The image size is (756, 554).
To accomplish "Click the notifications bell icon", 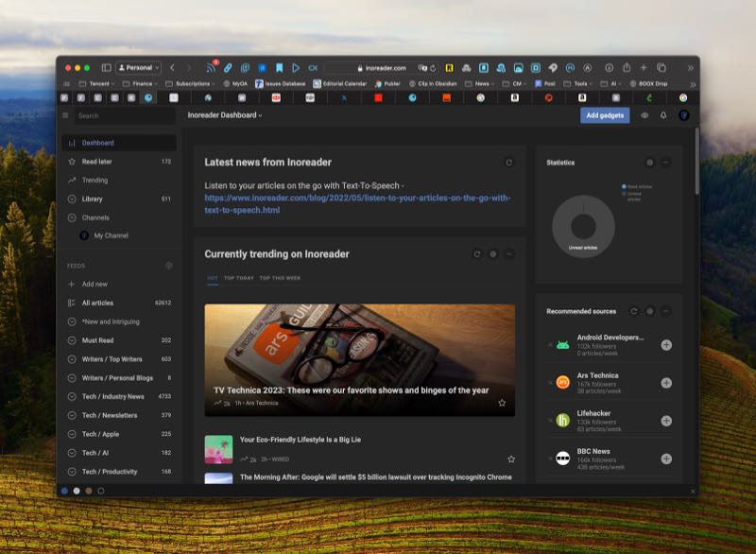I will [x=663, y=115].
